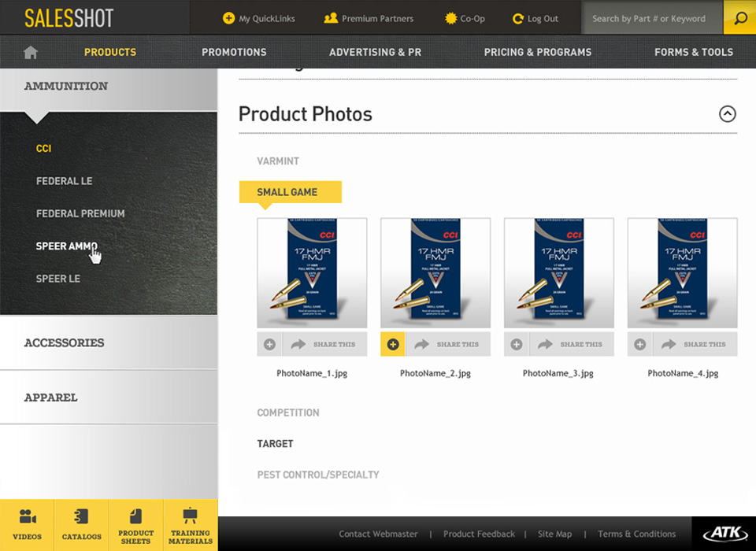Click the PhotoName_2.jpg file name
Screen dimensions: 756x551
coord(435,373)
